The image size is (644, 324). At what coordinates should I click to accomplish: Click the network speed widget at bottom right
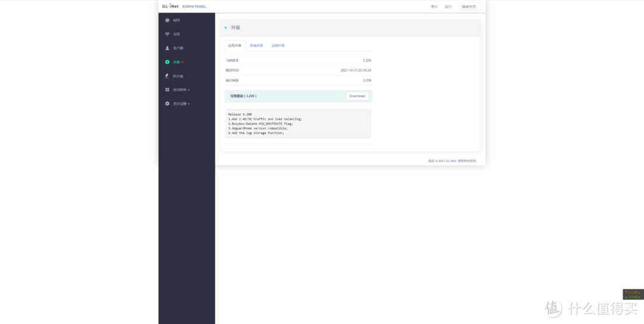[633, 294]
